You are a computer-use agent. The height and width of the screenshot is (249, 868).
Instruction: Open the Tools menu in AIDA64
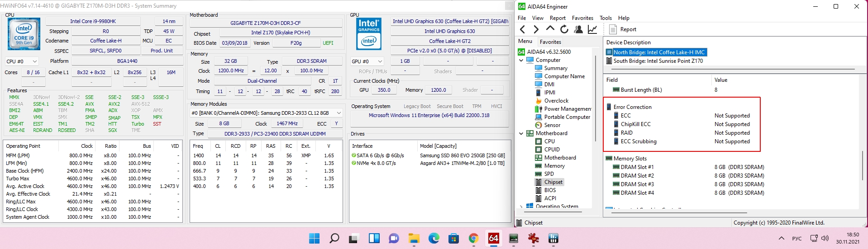point(606,18)
